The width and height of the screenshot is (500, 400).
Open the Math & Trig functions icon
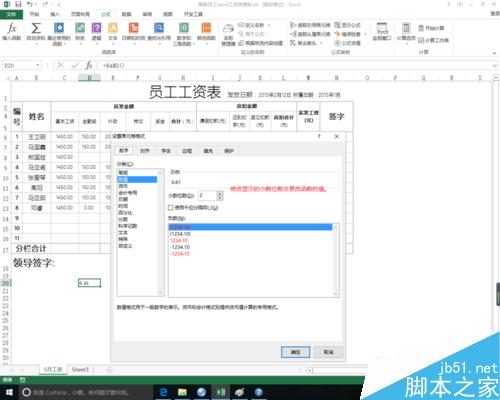pos(184,33)
